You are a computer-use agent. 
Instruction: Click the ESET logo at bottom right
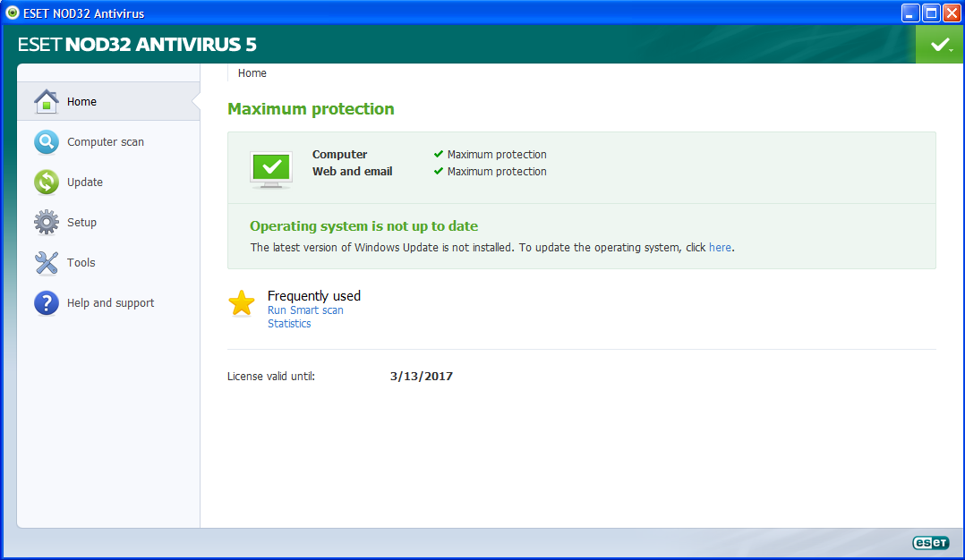[931, 542]
